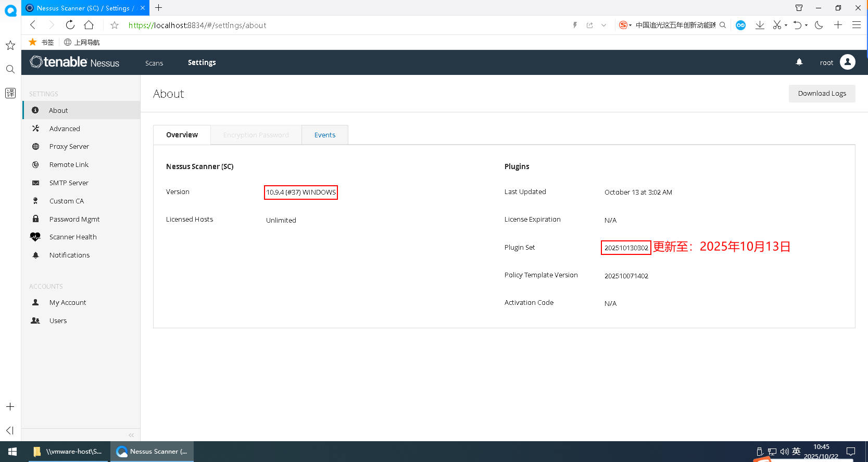Open the undo-close dropdown arrow in toolbar
The image size is (868, 462).
coord(806,25)
